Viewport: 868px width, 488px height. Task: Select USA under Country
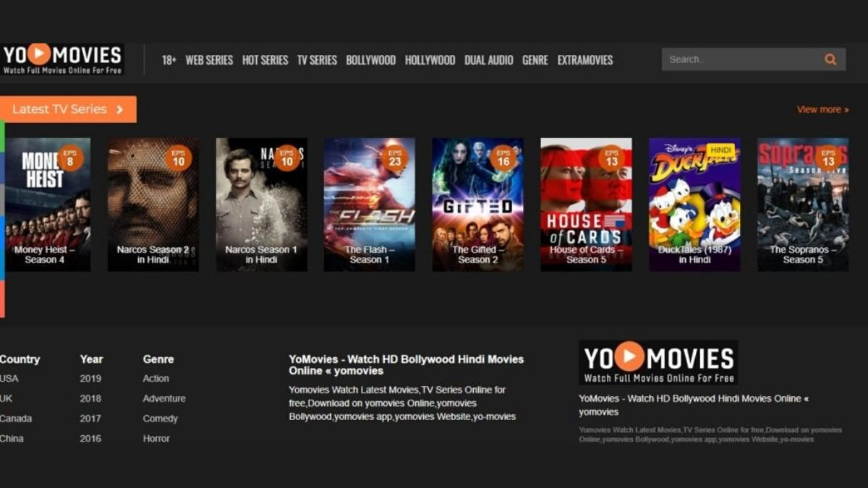click(x=9, y=378)
